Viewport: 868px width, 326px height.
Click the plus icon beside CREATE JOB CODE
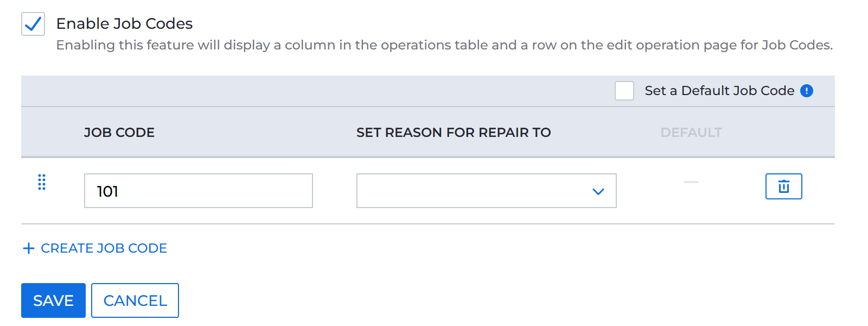[x=28, y=248]
